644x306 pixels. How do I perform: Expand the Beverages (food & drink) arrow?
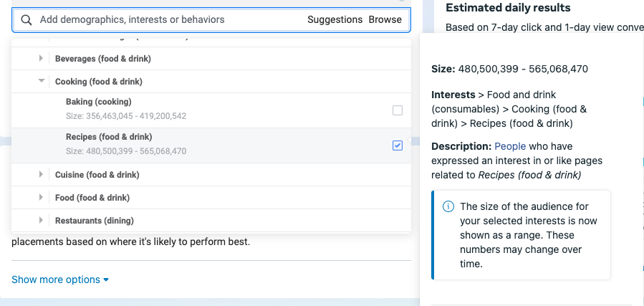[42, 59]
